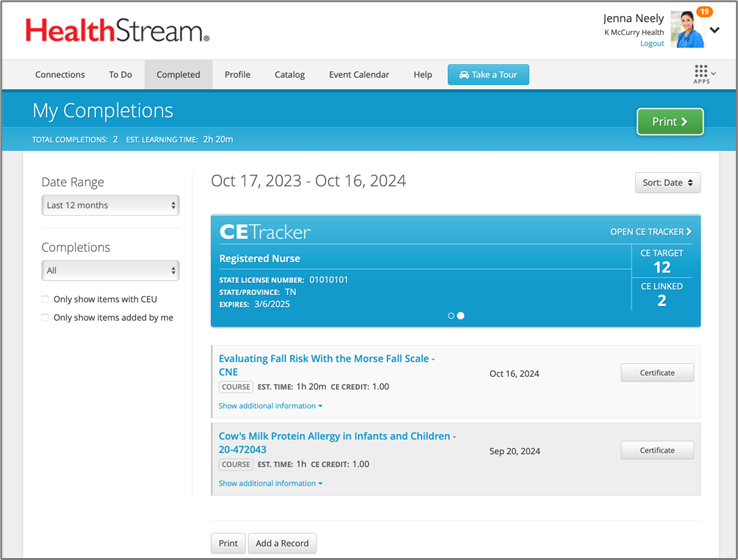Click the Take a Tour button

click(488, 74)
